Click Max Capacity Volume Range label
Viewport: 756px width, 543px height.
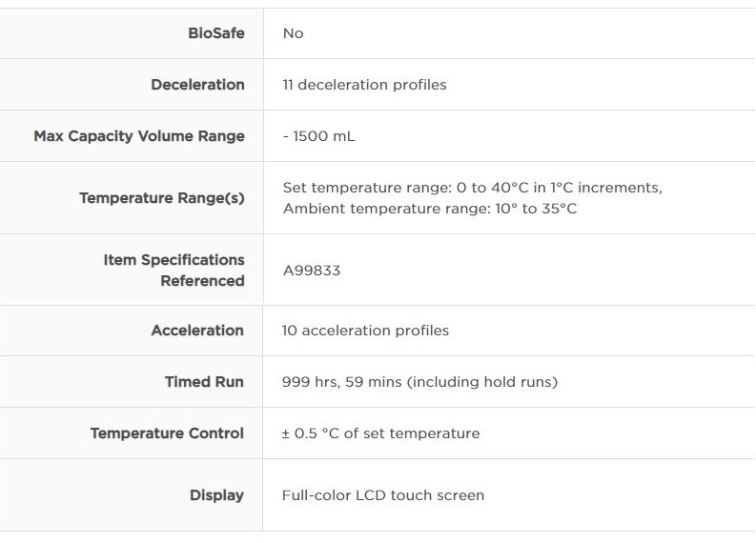[139, 136]
